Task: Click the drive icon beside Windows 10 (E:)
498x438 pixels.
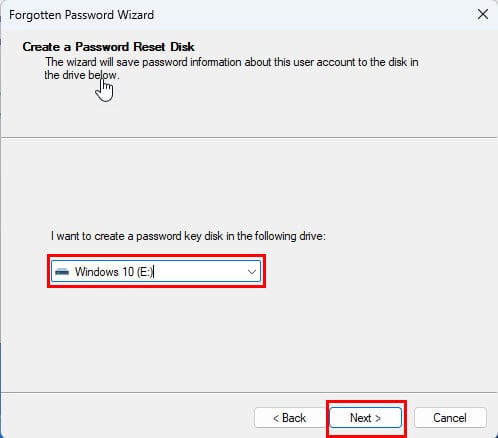Action: click(x=62, y=272)
